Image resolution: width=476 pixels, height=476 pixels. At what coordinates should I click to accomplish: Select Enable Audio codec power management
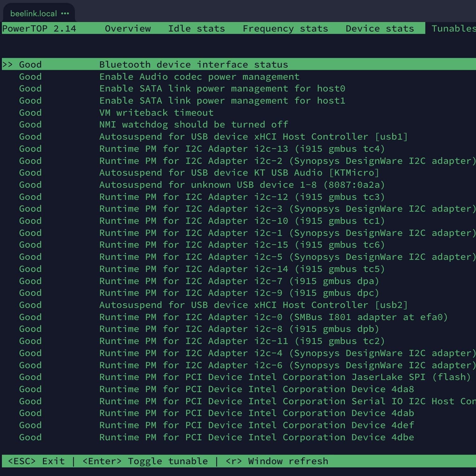(199, 77)
